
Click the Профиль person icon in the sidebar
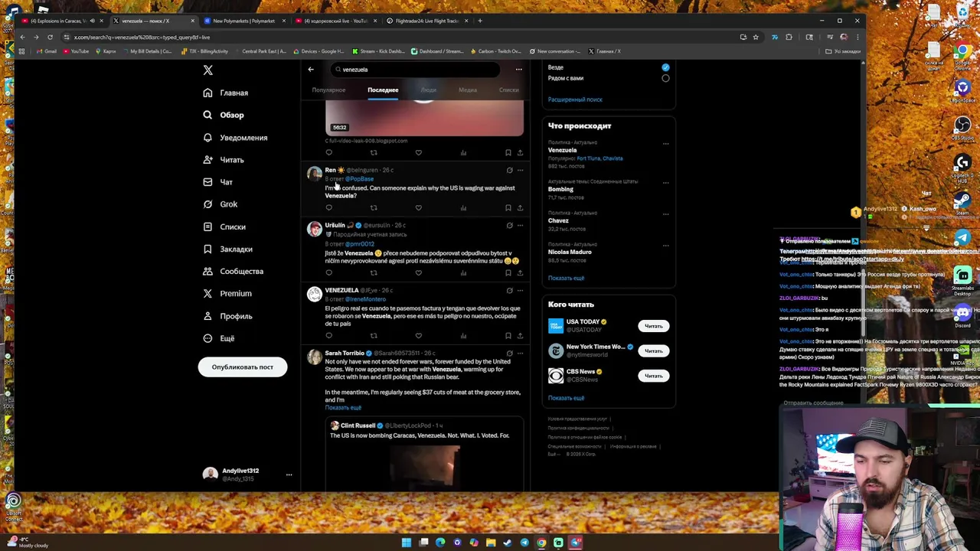(207, 316)
